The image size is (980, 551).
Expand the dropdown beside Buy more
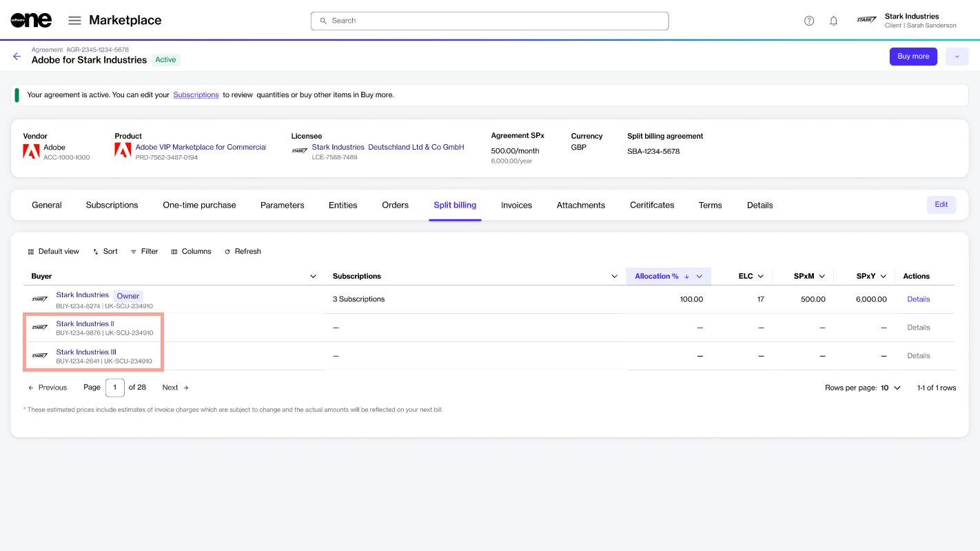click(957, 57)
